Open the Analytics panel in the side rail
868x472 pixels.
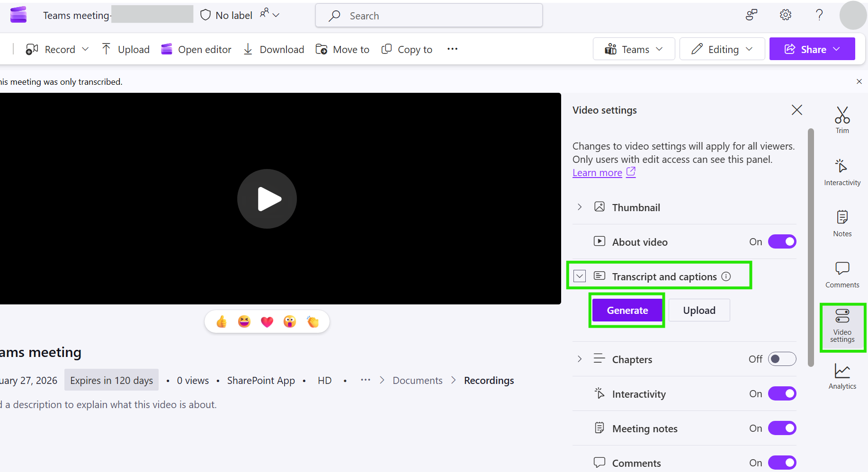point(842,376)
